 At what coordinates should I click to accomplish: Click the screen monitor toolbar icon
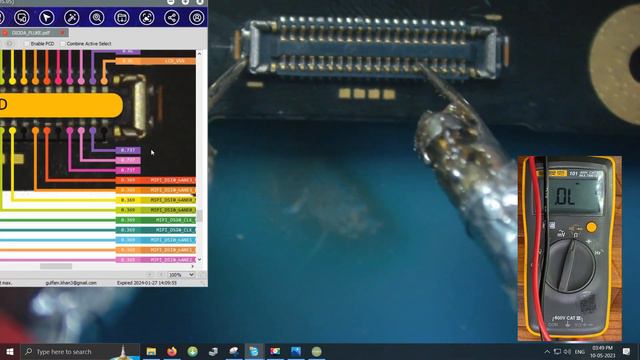point(22,18)
